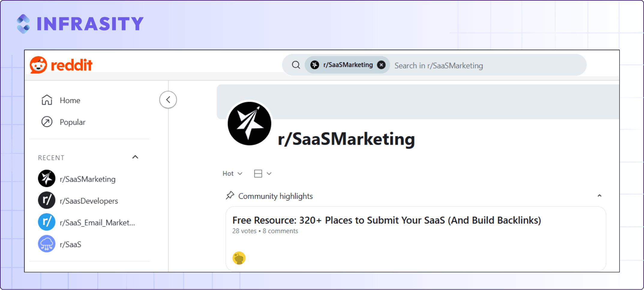Viewport: 644px width, 290px height.
Task: Click the Home house icon
Action: point(47,100)
